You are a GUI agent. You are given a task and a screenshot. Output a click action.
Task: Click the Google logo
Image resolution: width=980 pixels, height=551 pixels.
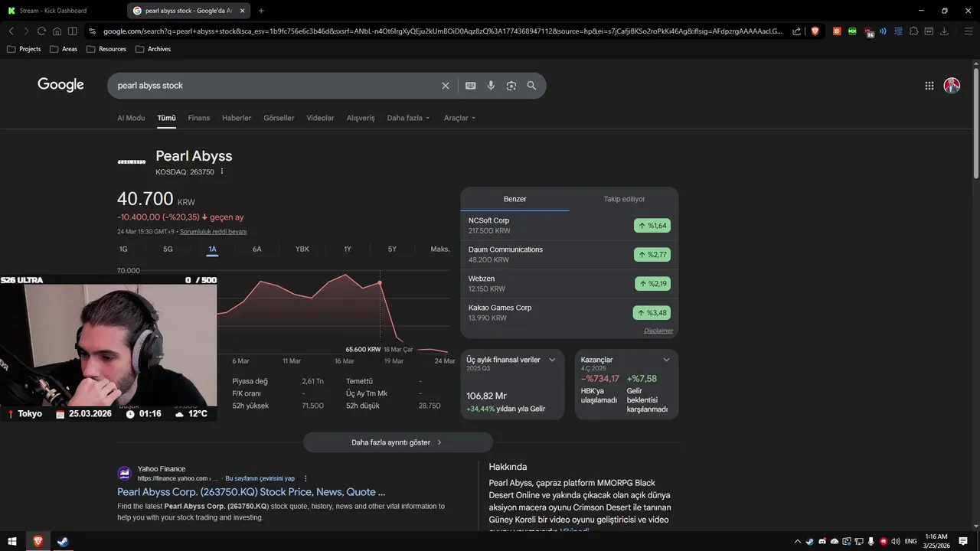click(60, 85)
